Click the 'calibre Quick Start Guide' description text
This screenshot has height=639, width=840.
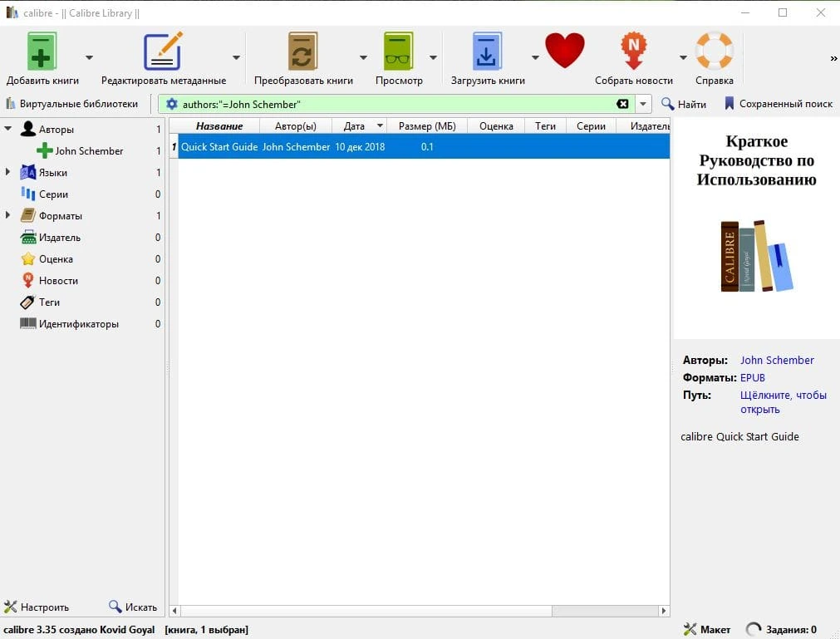coord(739,436)
